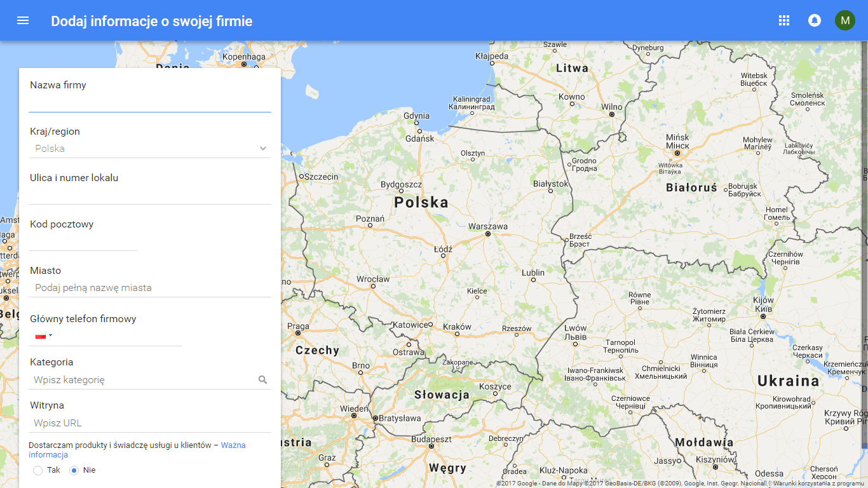Click the Brno label on map

361,365
